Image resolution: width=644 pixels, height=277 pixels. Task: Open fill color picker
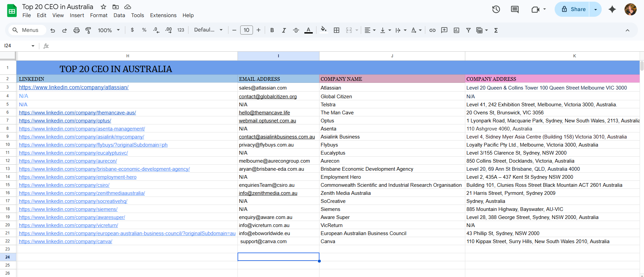click(324, 30)
